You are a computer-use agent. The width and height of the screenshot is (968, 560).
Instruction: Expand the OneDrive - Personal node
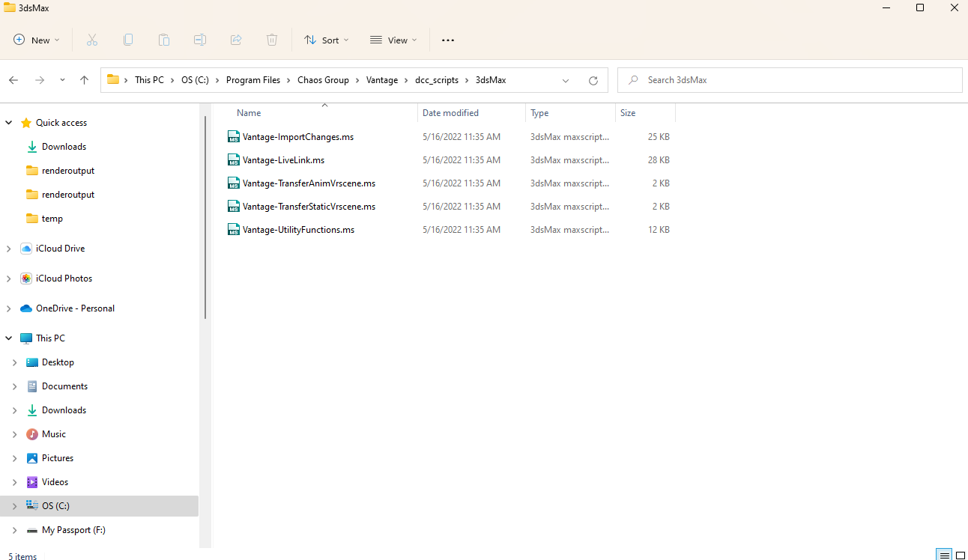(9, 308)
